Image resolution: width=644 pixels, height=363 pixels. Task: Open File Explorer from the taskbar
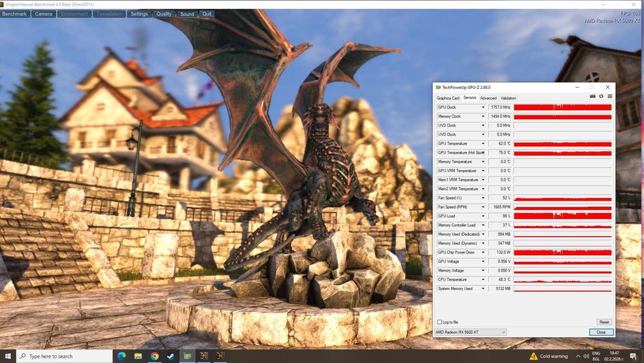click(x=138, y=356)
